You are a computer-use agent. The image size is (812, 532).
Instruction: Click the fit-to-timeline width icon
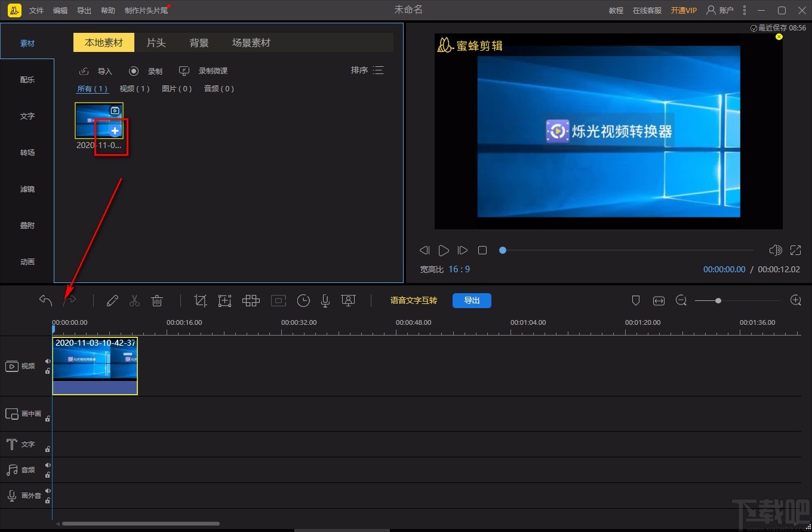click(659, 300)
